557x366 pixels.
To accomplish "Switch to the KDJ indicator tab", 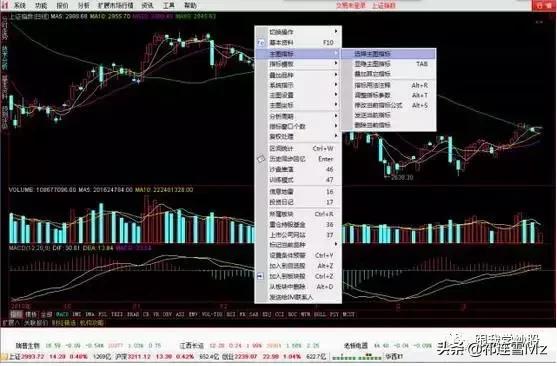I will coord(266,314).
